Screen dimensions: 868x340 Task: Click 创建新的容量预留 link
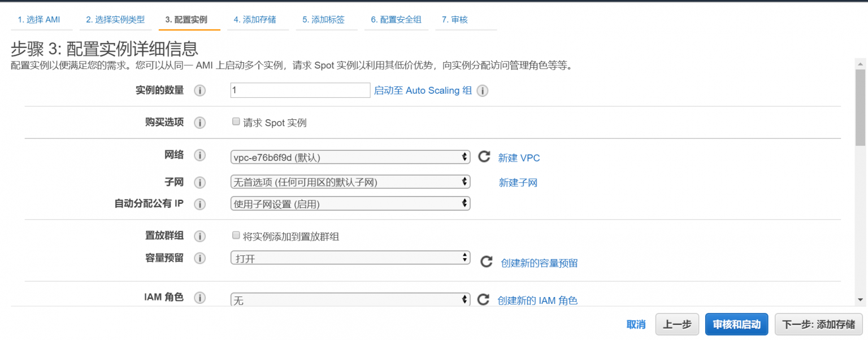point(539,263)
